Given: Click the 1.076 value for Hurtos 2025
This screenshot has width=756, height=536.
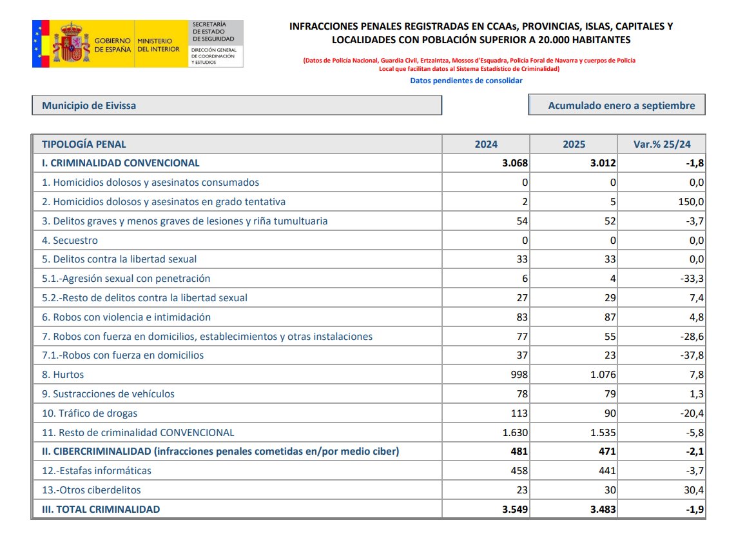Looking at the screenshot, I should point(603,375).
